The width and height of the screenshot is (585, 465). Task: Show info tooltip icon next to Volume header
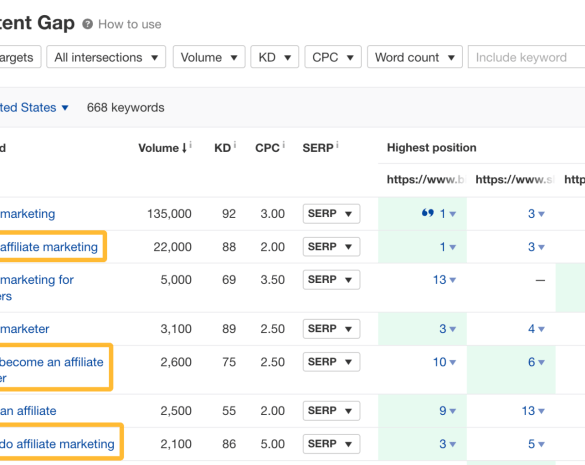point(191,144)
